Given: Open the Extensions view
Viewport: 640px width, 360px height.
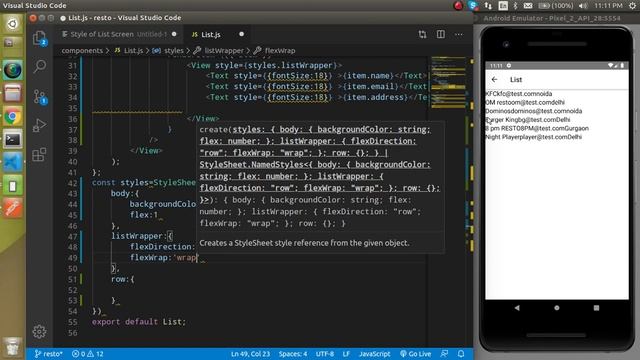Looking at the screenshot, I should 40,154.
